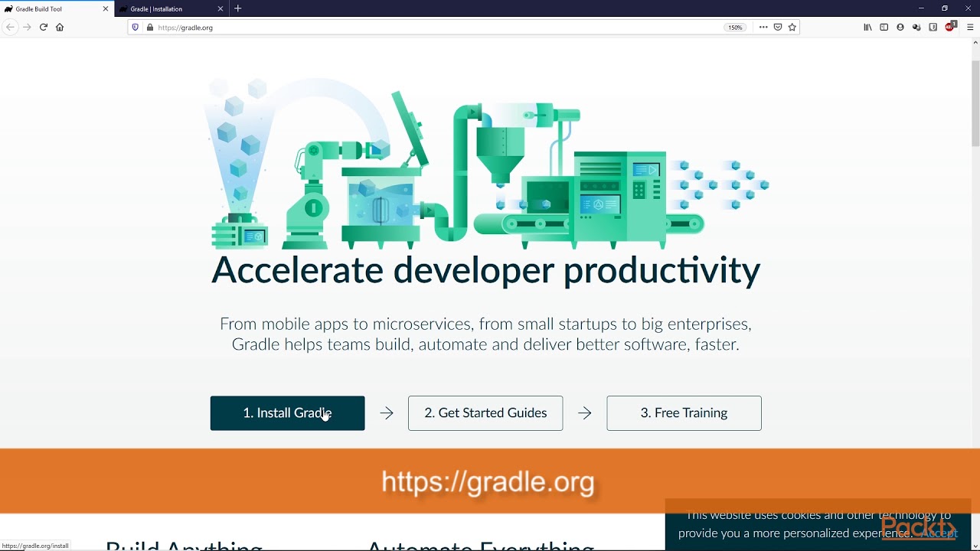Close the Gradle | Installation tab
The height and width of the screenshot is (551, 980).
(x=220, y=8)
